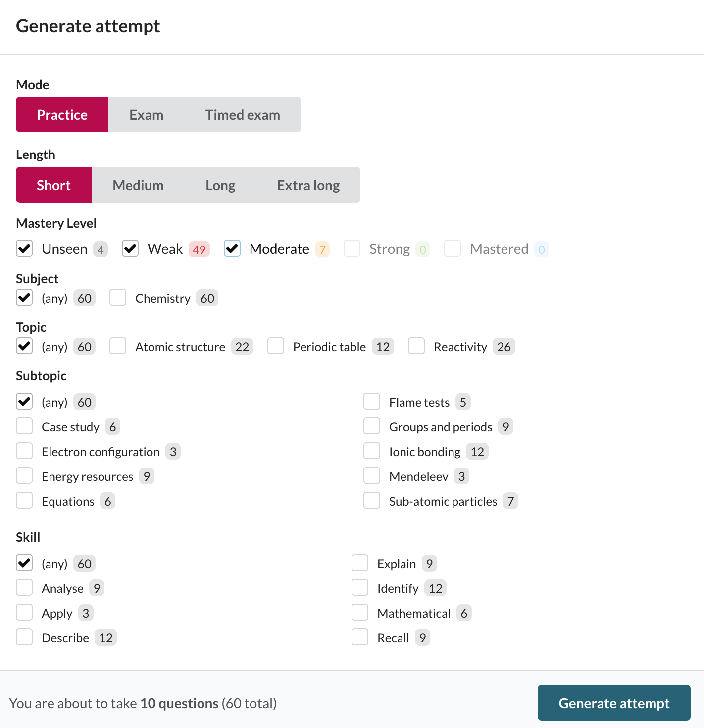Image resolution: width=704 pixels, height=728 pixels.
Task: Uncheck the Weak mastery level checkbox
Action: [130, 249]
